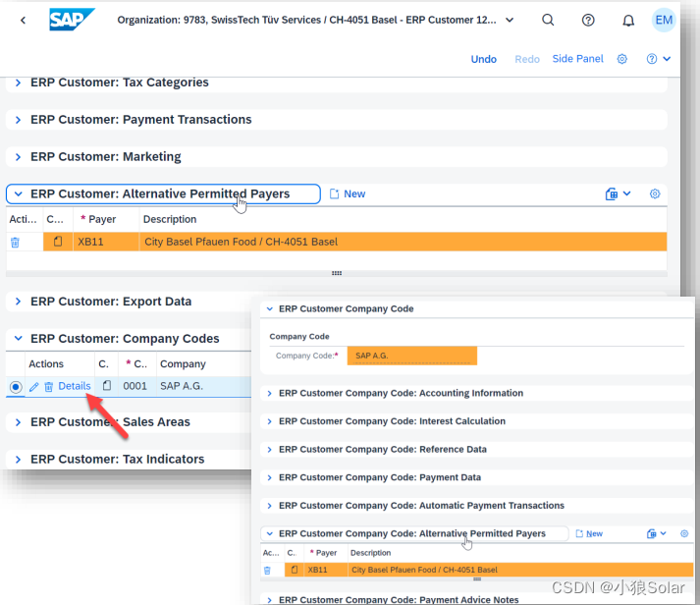Image resolution: width=700 pixels, height=605 pixels.
Task: Click the SAP logo
Action: pos(72,20)
